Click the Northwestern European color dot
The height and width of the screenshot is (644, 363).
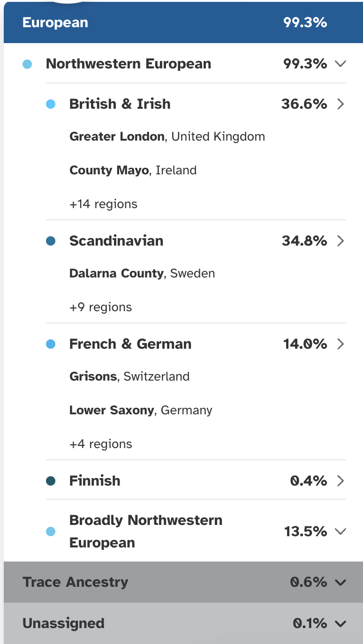pyautogui.click(x=27, y=64)
